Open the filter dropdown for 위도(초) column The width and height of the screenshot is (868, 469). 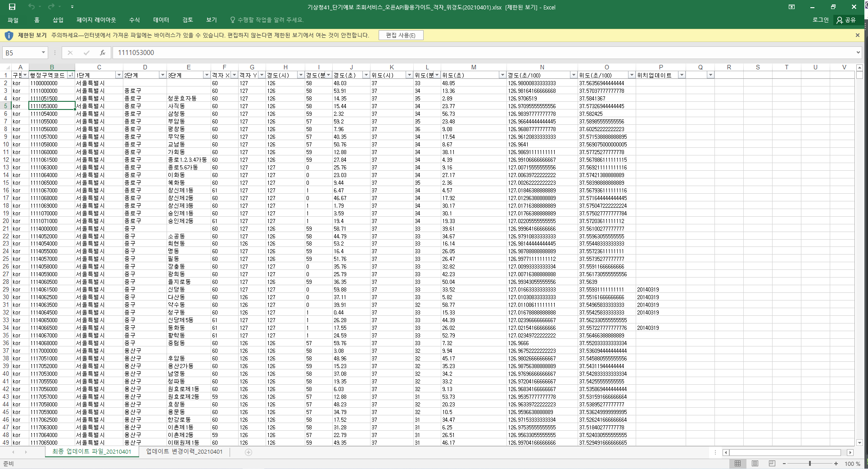point(502,75)
